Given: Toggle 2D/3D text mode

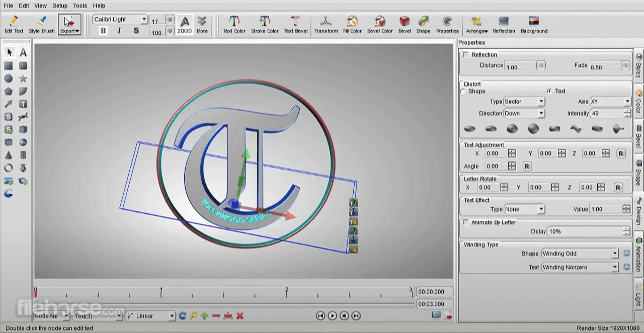Looking at the screenshot, I should click(x=185, y=25).
